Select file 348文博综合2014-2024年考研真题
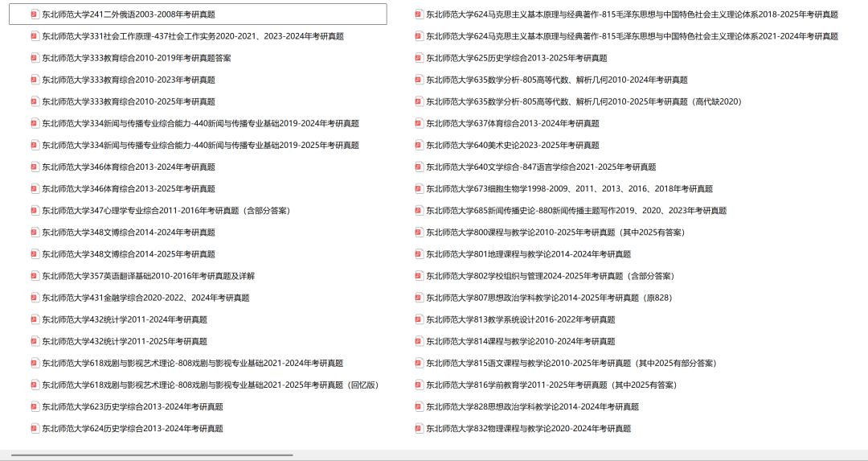The image size is (868, 461). click(129, 233)
